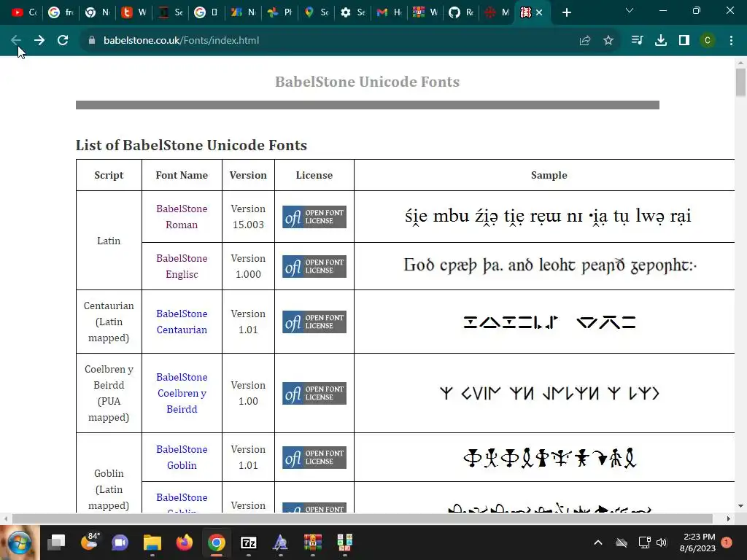Click Open Font License badge for Englisc
This screenshot has width=747, height=560.
tap(314, 266)
